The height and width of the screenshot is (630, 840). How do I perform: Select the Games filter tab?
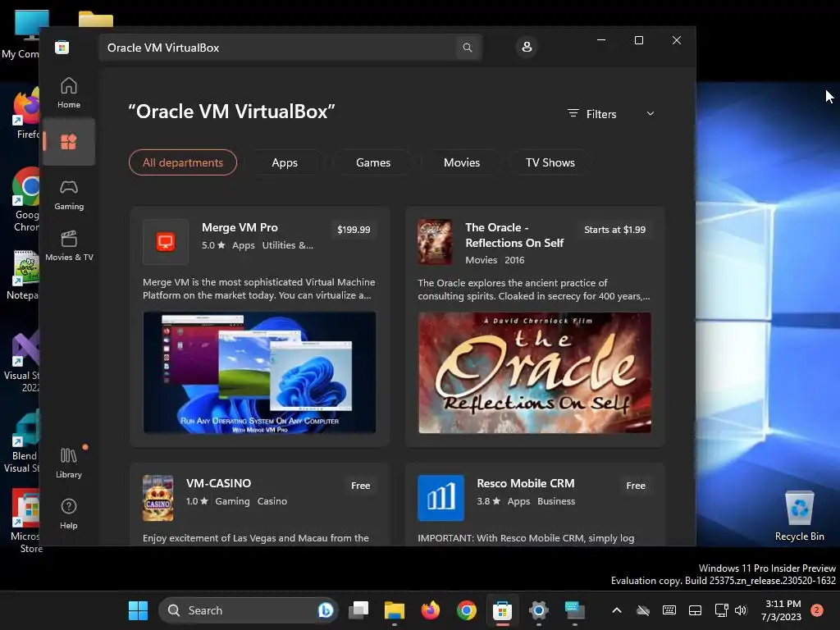(x=373, y=162)
